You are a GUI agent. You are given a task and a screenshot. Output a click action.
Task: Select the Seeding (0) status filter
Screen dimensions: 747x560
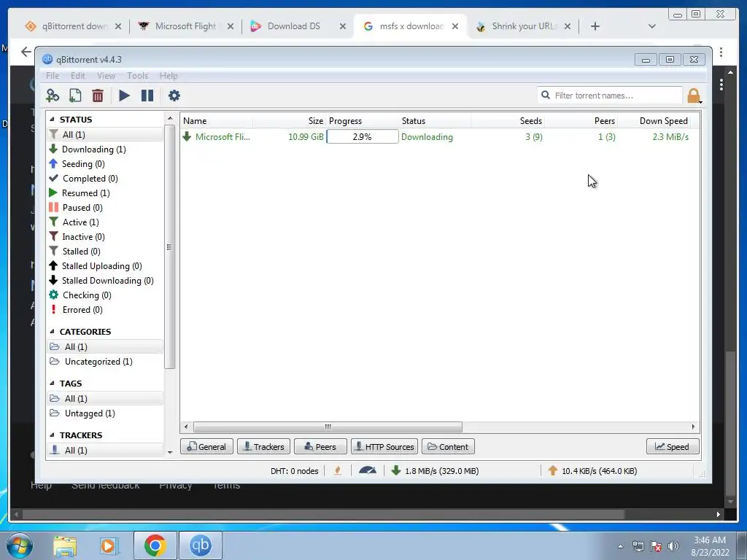(83, 164)
